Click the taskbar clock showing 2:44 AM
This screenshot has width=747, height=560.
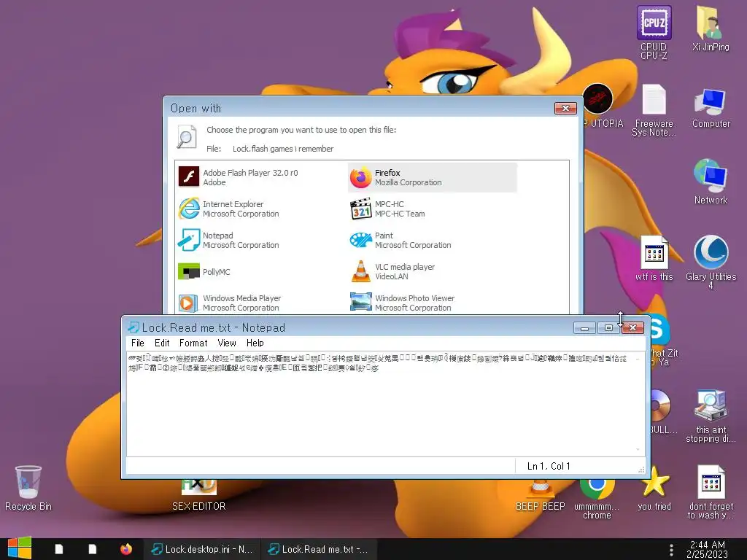[707, 549]
